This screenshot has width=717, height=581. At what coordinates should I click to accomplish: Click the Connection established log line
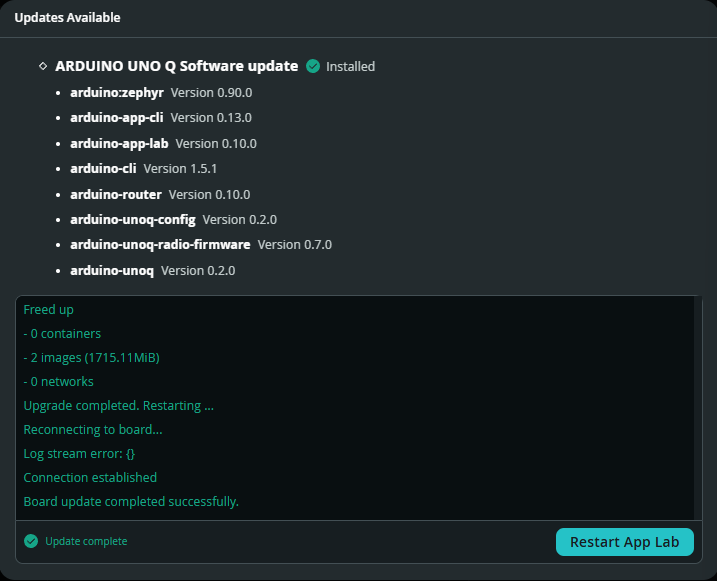90,478
